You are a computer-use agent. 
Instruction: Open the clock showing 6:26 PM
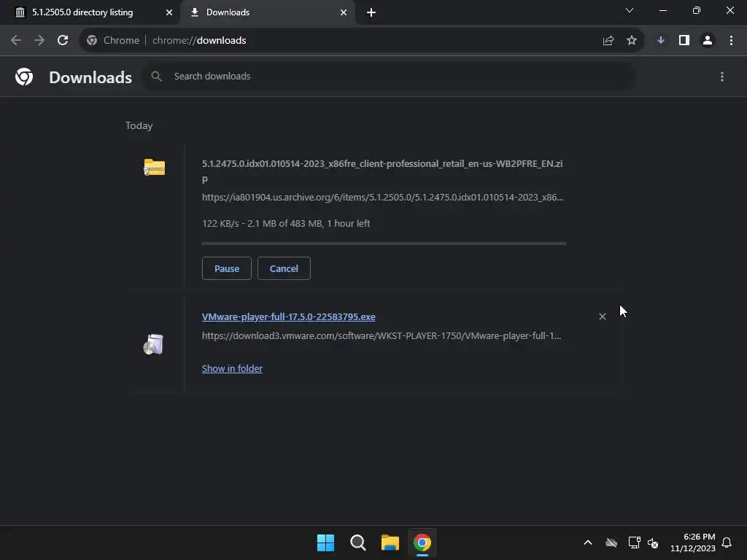point(693,542)
